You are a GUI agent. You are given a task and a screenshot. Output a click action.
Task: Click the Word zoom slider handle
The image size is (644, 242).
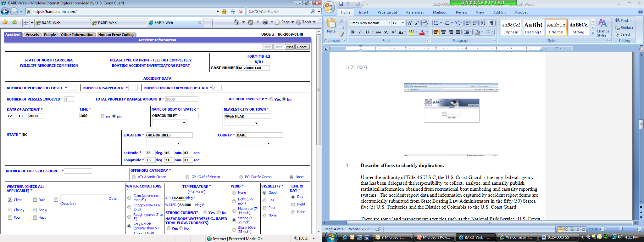[x=621, y=229]
